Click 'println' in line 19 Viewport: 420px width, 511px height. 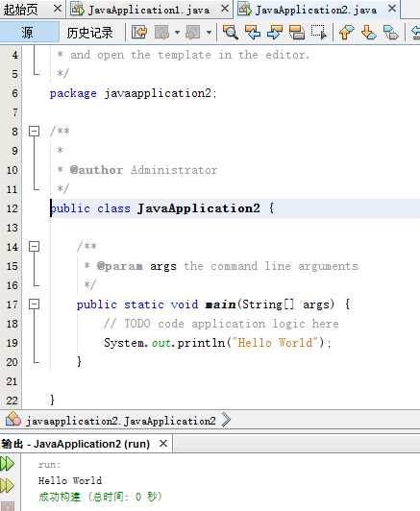[x=201, y=343]
